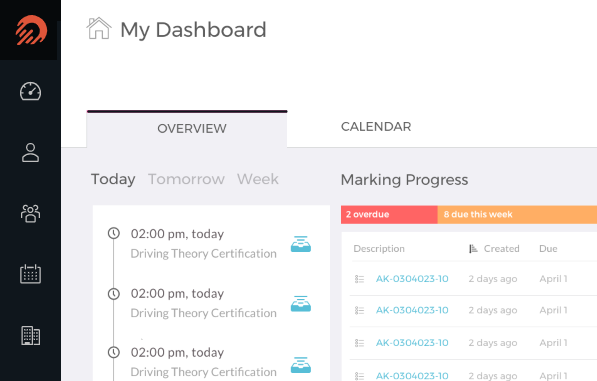Open the groups people icon in sidebar

point(30,213)
